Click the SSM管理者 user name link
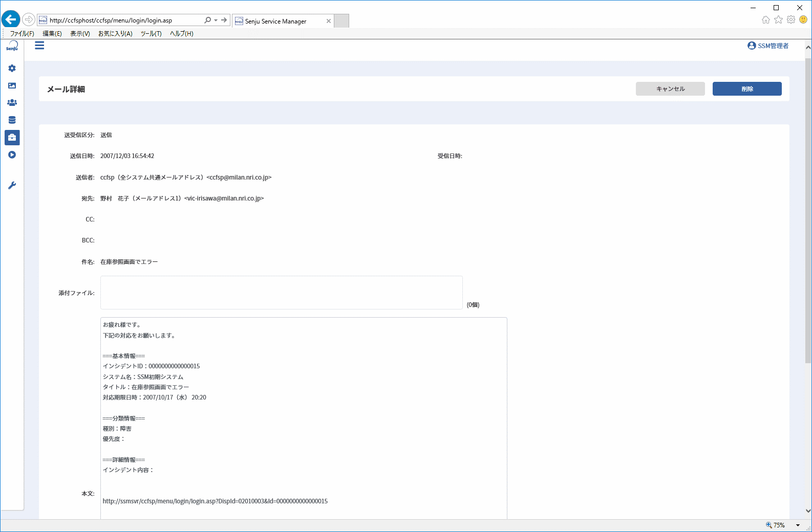Image resolution: width=812 pixels, height=532 pixels. click(x=773, y=46)
